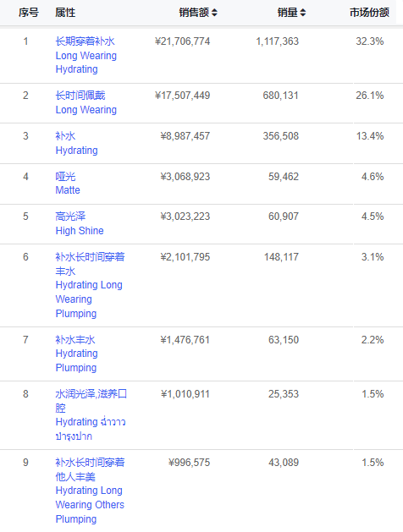This screenshot has width=403, height=532.
Task: Select the sales value ¥21,706,774 cell
Action: click(182, 41)
